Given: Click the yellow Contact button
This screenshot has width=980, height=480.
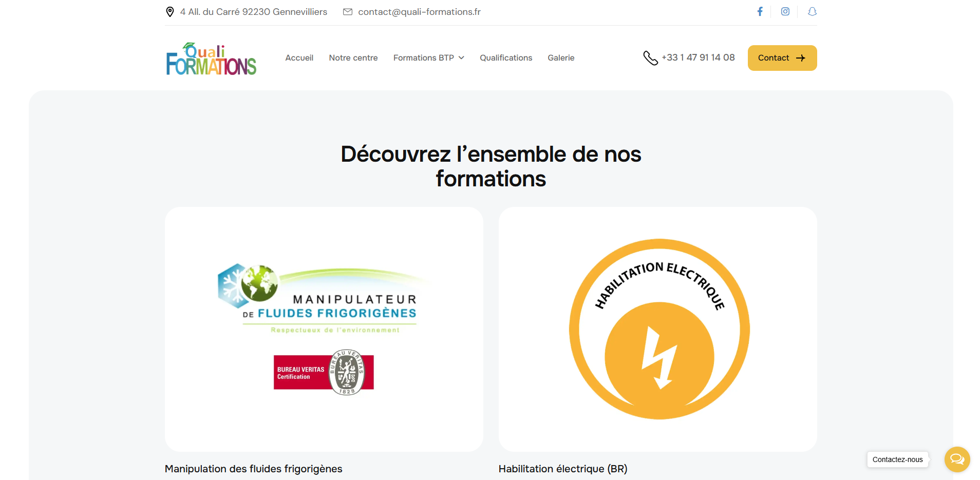Looking at the screenshot, I should [x=782, y=58].
